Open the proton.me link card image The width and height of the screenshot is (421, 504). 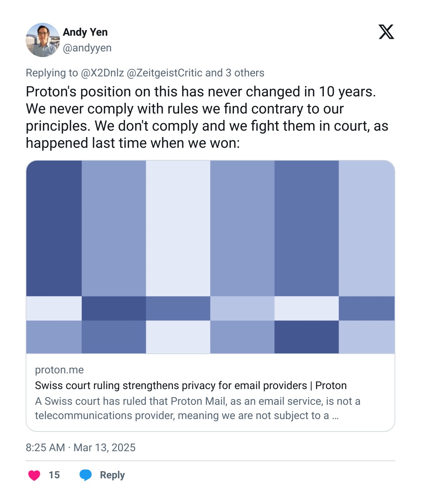click(210, 257)
